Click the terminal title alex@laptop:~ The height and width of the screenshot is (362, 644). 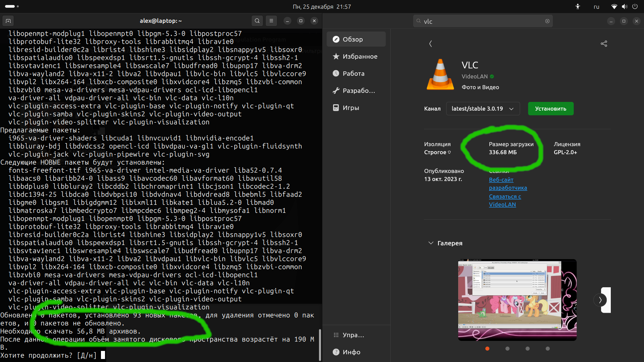161,21
